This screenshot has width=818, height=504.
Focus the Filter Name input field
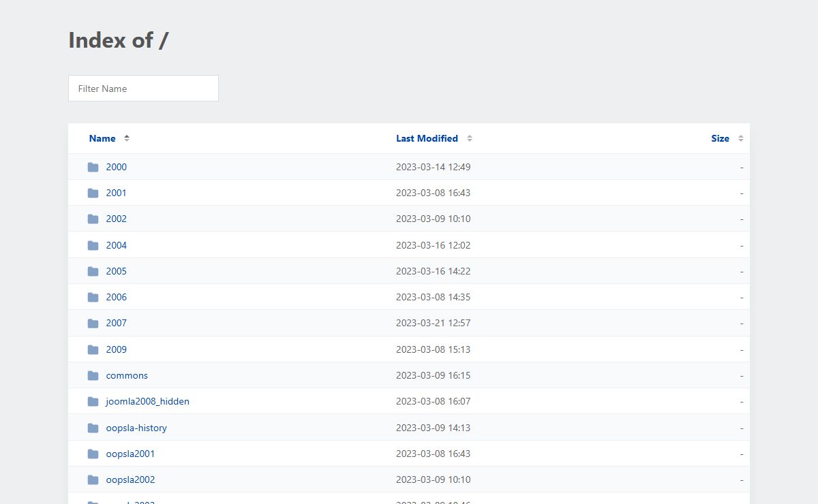click(x=143, y=89)
